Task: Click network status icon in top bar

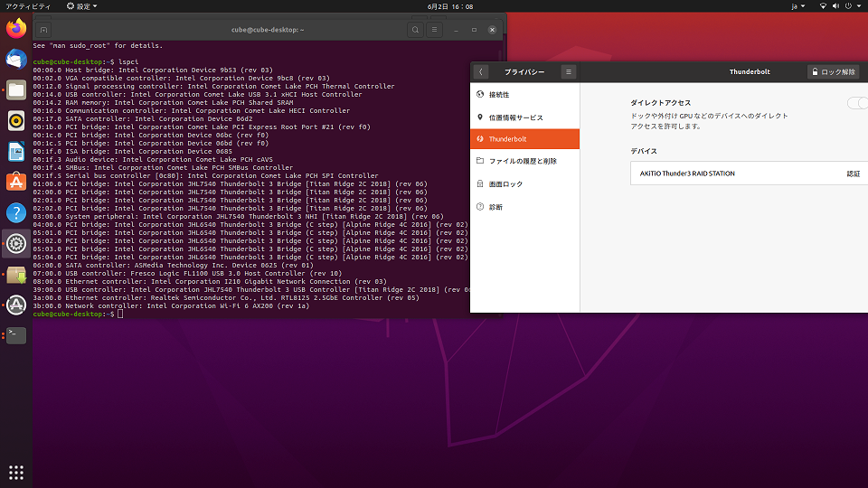Action: [823, 6]
